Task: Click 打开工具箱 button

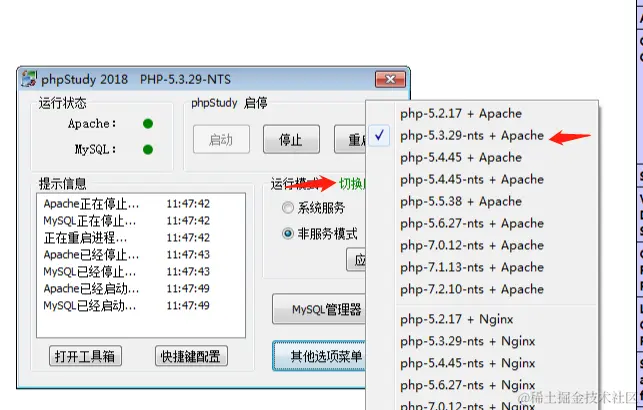Action: point(85,356)
